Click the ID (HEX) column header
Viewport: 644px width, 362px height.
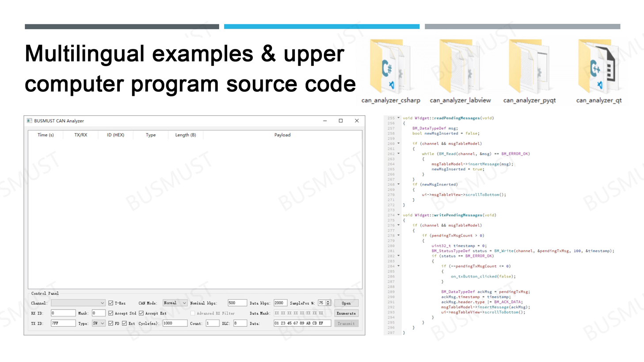click(115, 135)
